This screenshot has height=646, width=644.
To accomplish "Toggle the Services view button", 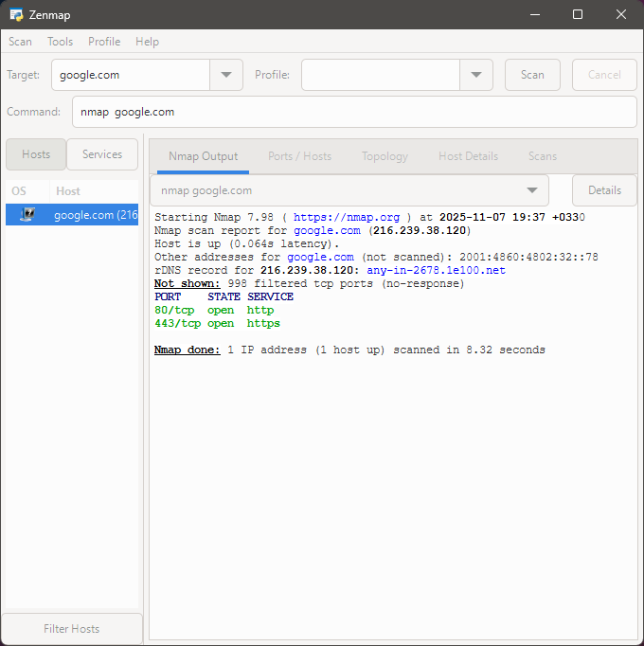I will tap(102, 154).
